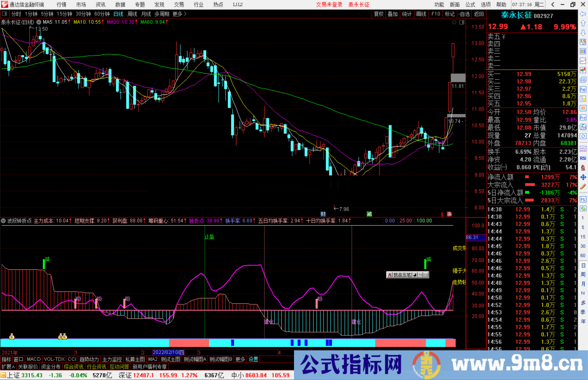Open the 更多 periods dropdown next to 多周期

177,14
